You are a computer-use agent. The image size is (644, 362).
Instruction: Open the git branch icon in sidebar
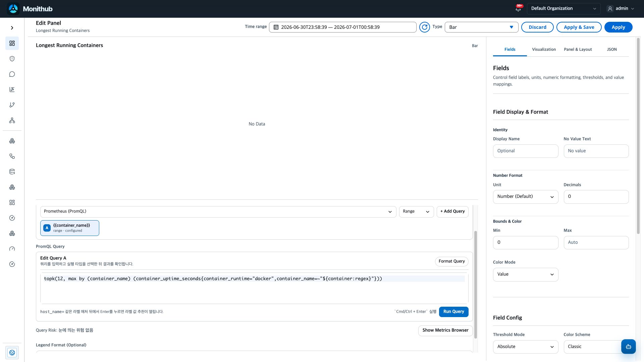(12, 105)
